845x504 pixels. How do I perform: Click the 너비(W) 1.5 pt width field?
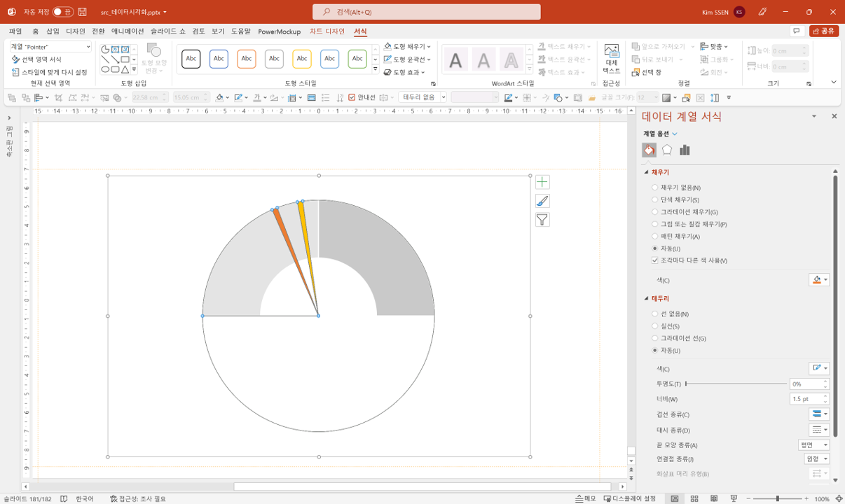point(809,399)
